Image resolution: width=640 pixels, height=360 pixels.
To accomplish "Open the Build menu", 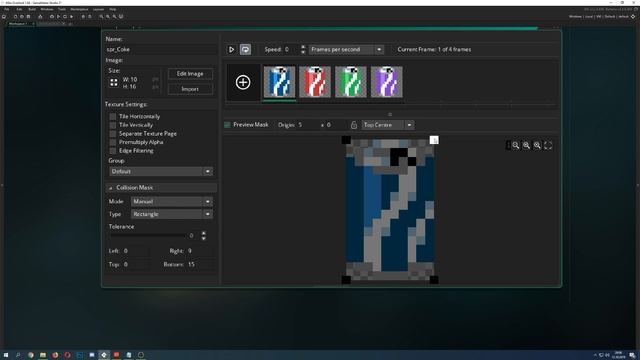I will click(32, 9).
